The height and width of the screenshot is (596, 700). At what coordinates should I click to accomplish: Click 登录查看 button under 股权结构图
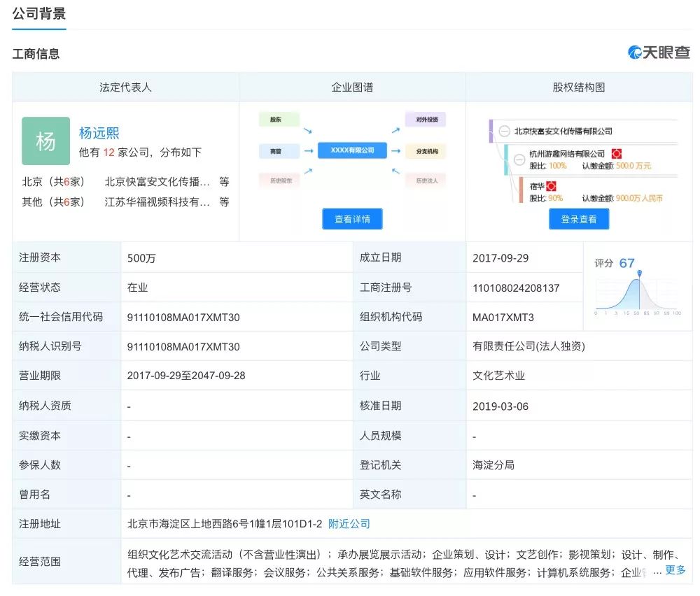[579, 219]
